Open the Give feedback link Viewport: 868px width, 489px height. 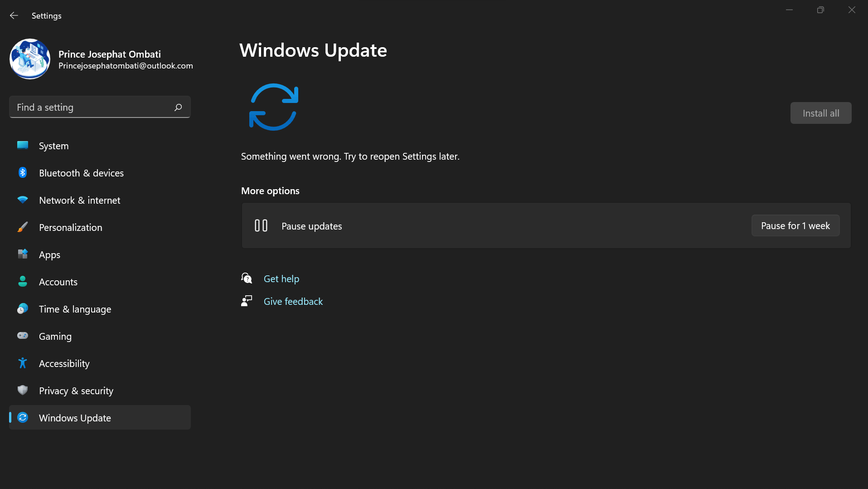293,301
